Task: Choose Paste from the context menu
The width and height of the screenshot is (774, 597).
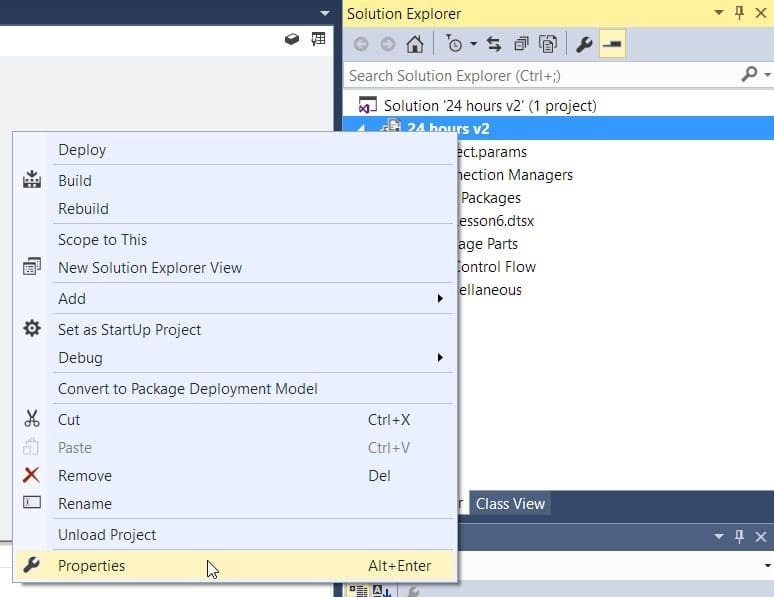Action: coord(234,448)
